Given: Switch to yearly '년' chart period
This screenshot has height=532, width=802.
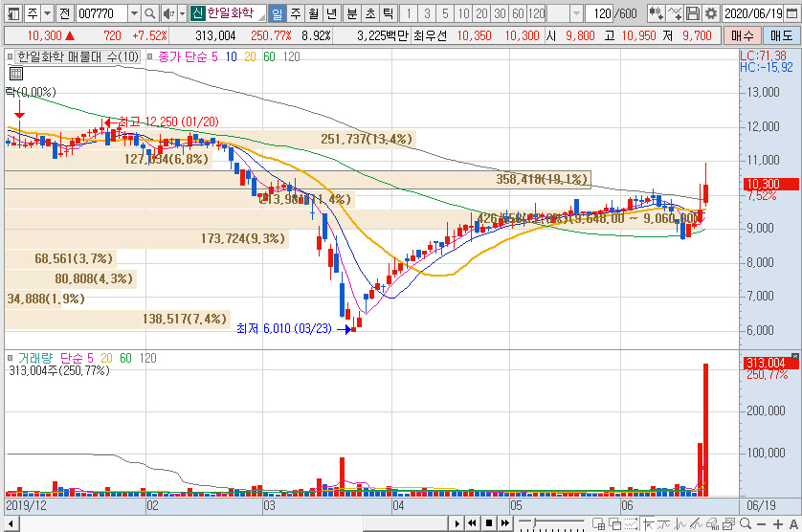Looking at the screenshot, I should 331,13.
